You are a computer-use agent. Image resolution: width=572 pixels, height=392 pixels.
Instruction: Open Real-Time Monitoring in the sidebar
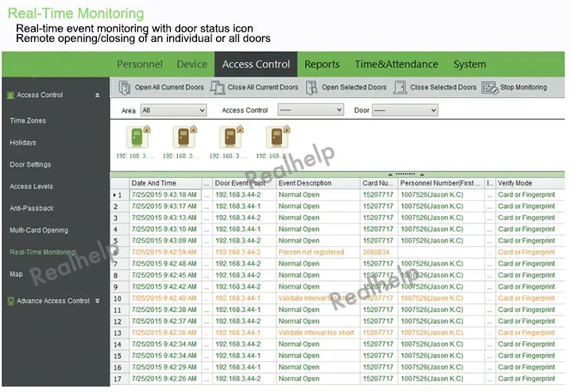42,252
